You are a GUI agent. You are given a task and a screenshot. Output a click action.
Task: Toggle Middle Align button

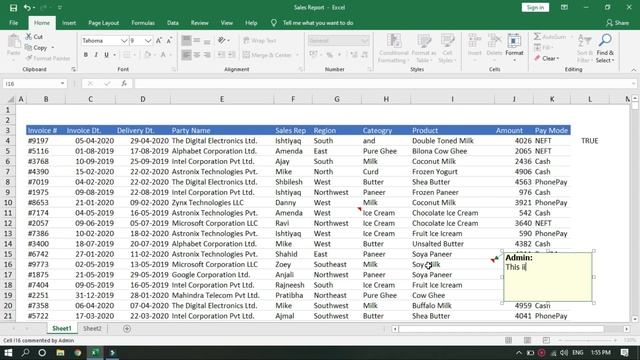tap(197, 40)
